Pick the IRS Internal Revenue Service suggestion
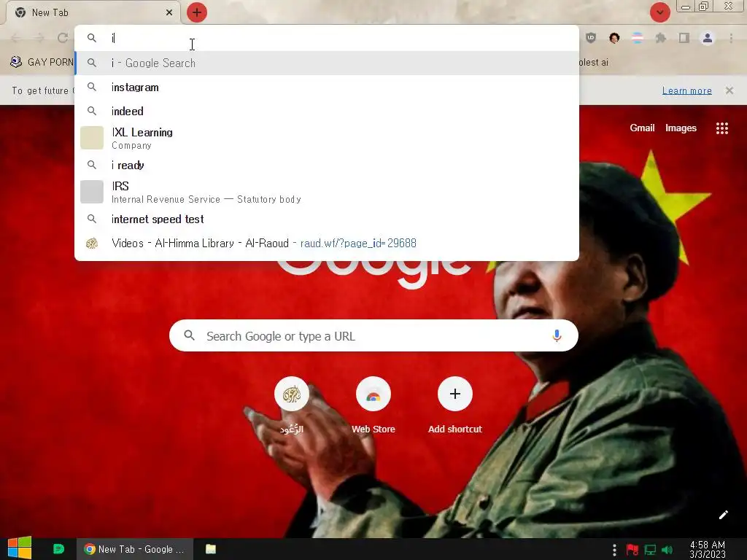The image size is (747, 560). pos(327,192)
